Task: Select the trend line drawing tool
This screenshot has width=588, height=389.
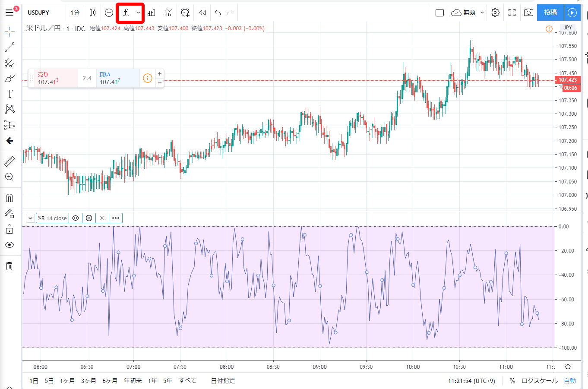Action: (x=9, y=47)
